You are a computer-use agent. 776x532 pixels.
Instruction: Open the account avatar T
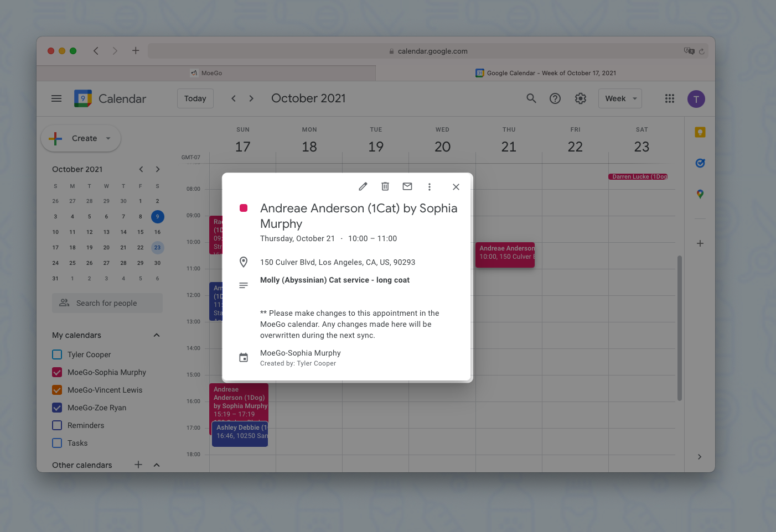tap(696, 99)
